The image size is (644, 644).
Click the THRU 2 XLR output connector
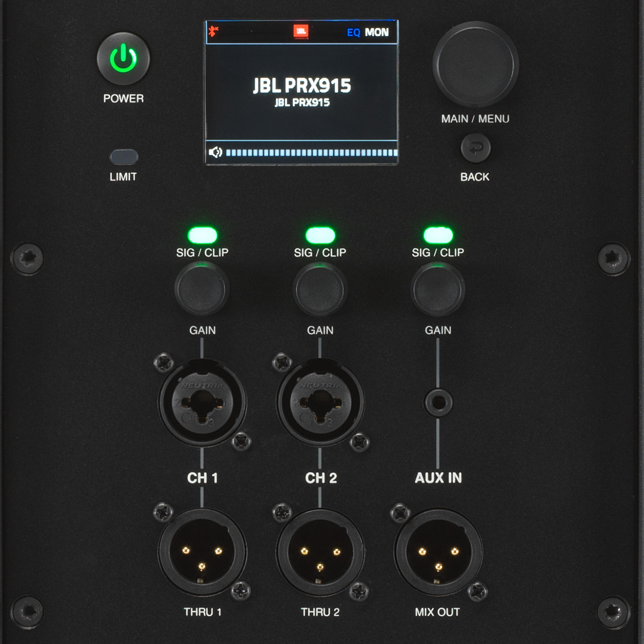pos(320,552)
